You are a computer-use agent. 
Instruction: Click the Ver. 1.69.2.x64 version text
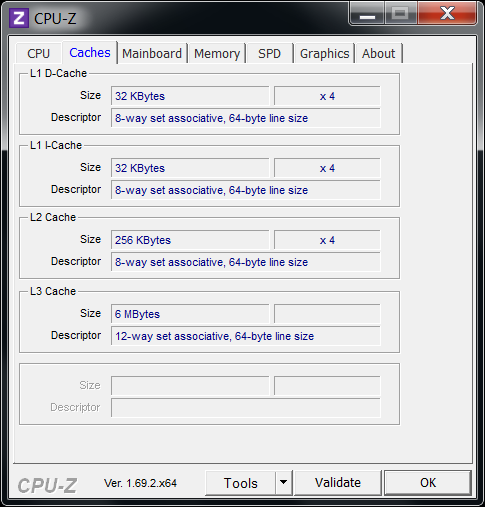140,483
